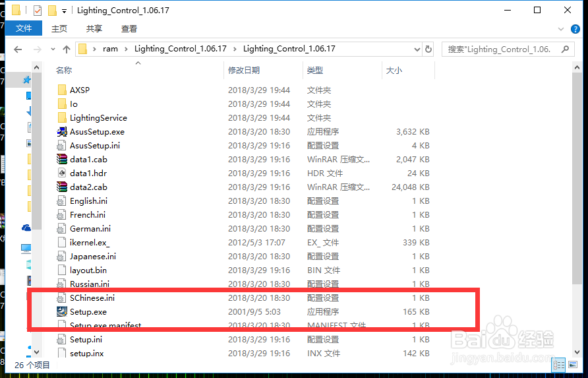This screenshot has width=588, height=378.
Task: Click the quick access new folder icon
Action: tap(52, 11)
